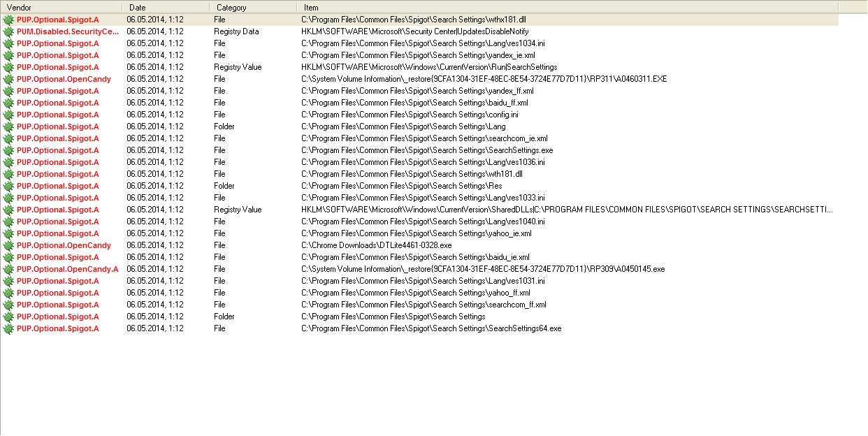
Task: Click the path ending in yandex_ie.xml
Action: pyautogui.click(x=418, y=55)
